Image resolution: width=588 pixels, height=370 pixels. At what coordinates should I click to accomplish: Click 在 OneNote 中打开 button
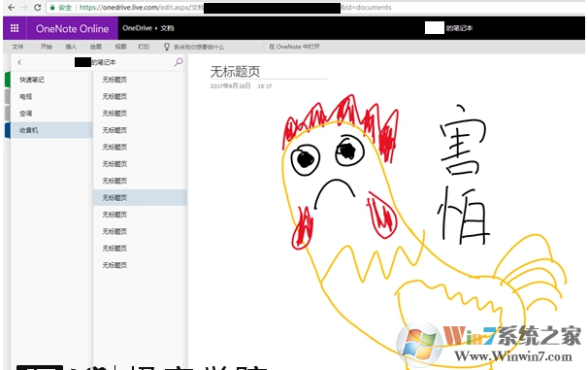[294, 47]
